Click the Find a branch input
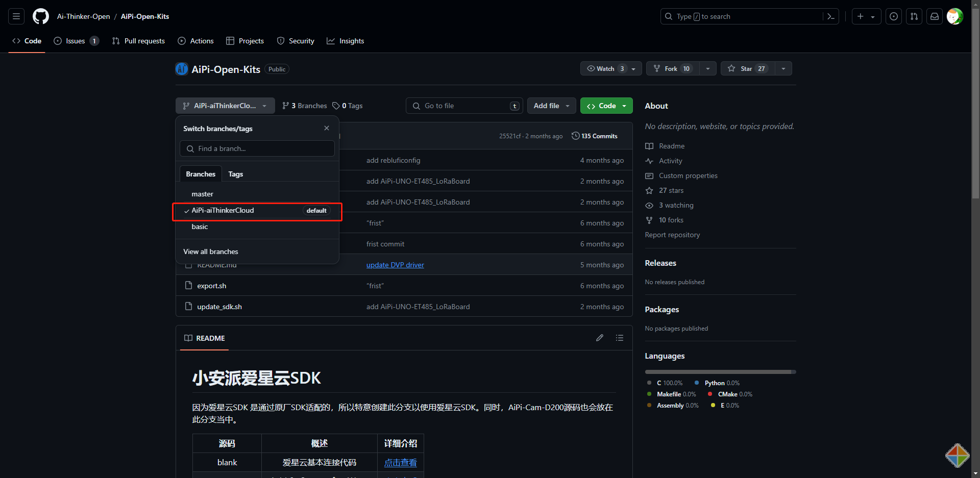Viewport: 980px width, 478px height. coord(257,148)
